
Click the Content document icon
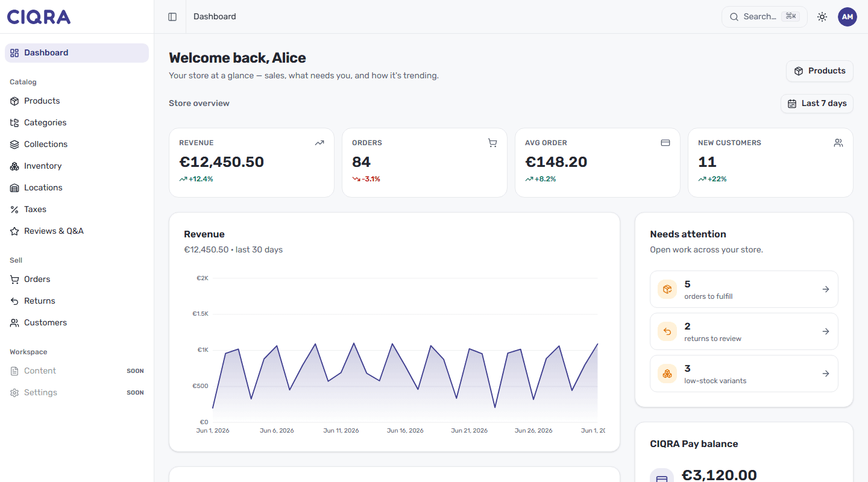click(14, 371)
